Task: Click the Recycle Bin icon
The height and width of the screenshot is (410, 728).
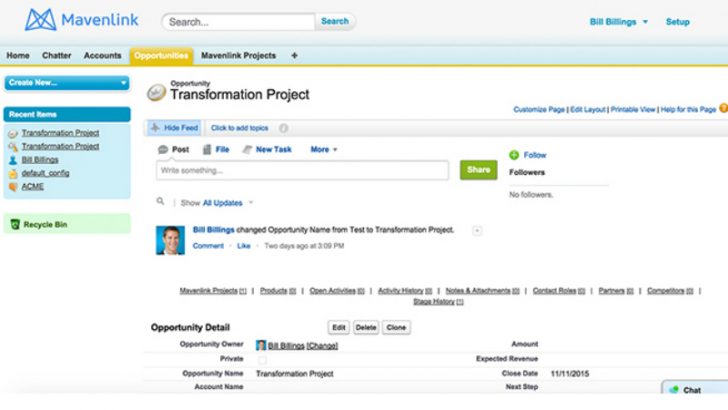Action: coord(15,224)
